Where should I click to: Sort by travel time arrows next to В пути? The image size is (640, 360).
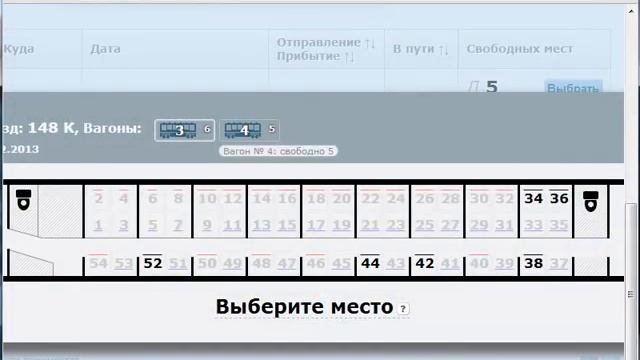443,49
